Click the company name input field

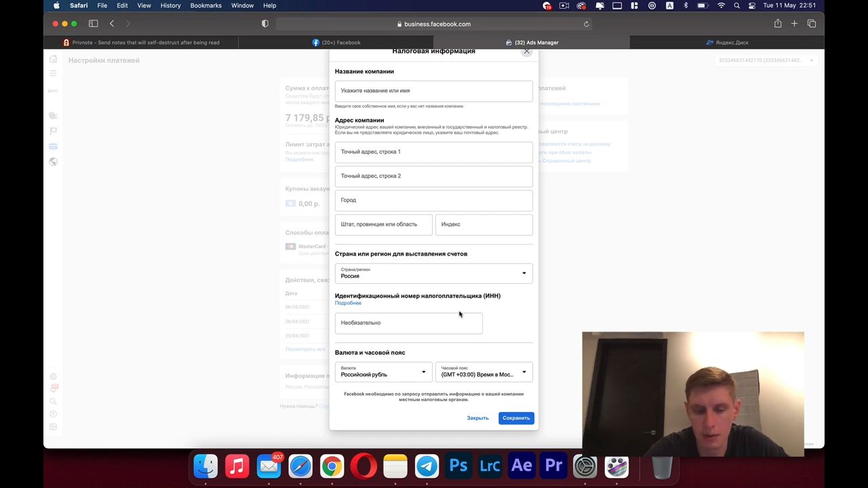coord(433,91)
